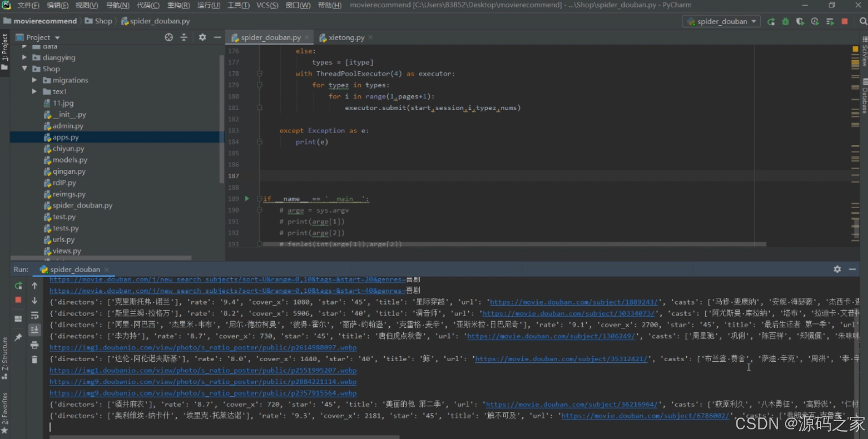Fold the for-loop at line 179
Viewport: 868px width, 439px height.
pos(260,85)
